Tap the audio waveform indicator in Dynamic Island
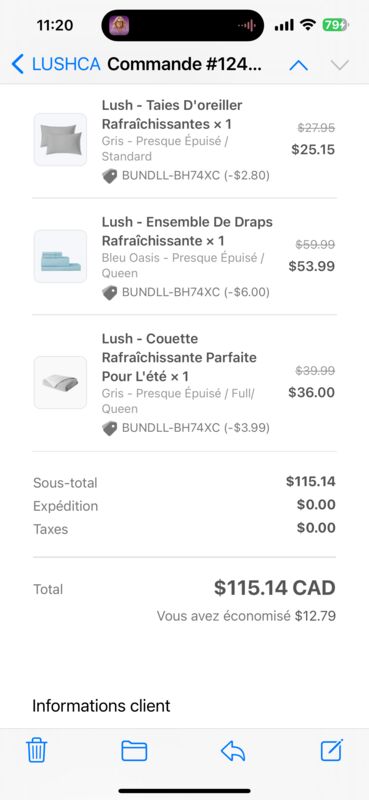Screen dimensions: 369x800 (x=247, y=26)
